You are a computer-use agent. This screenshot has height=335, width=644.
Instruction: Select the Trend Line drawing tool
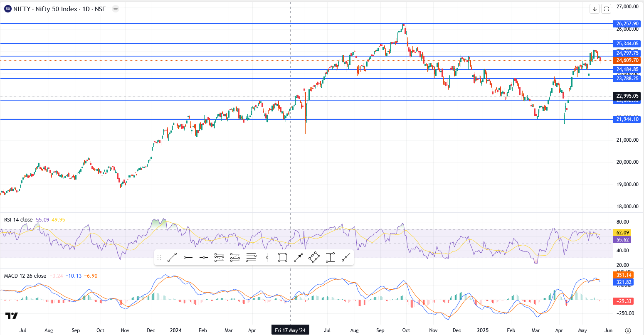[x=172, y=258]
